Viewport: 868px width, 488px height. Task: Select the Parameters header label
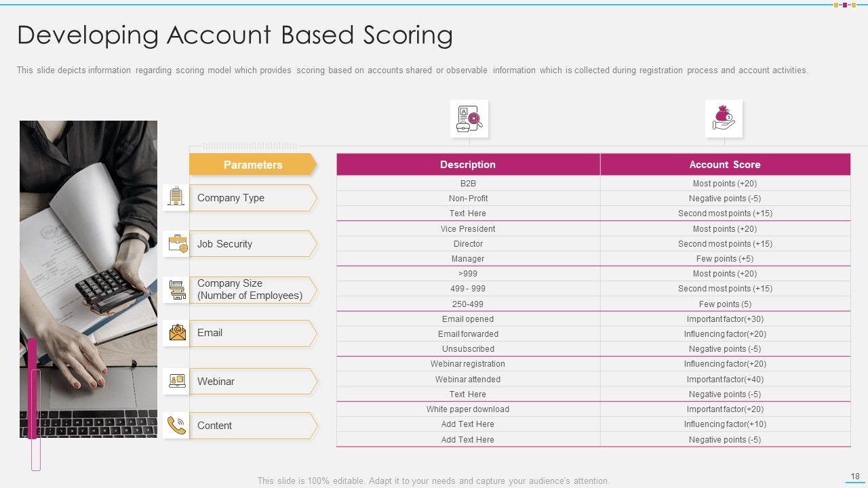point(252,165)
